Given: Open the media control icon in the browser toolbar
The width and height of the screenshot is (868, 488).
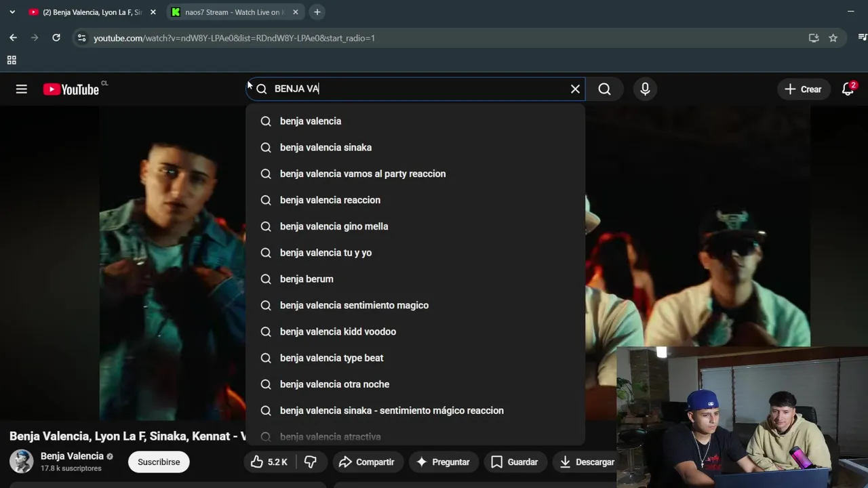Looking at the screenshot, I should [862, 38].
